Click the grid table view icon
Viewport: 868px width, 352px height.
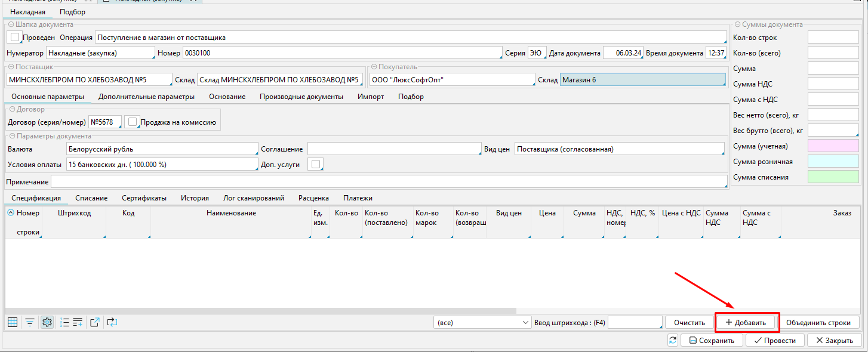(12, 322)
